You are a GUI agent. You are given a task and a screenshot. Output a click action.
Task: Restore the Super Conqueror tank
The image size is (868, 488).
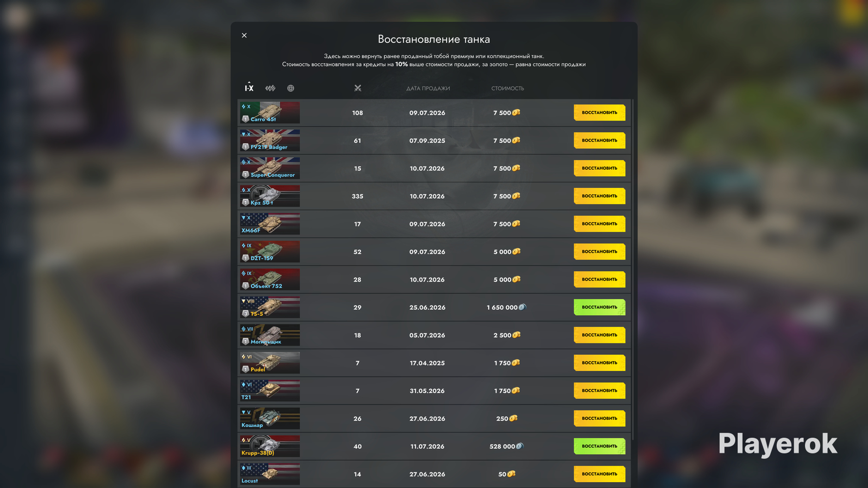[599, 168]
